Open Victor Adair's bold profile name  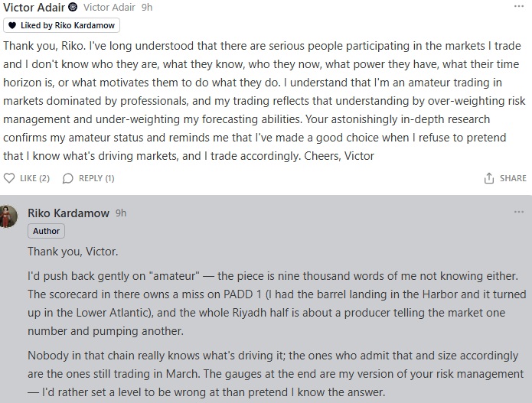pos(34,7)
